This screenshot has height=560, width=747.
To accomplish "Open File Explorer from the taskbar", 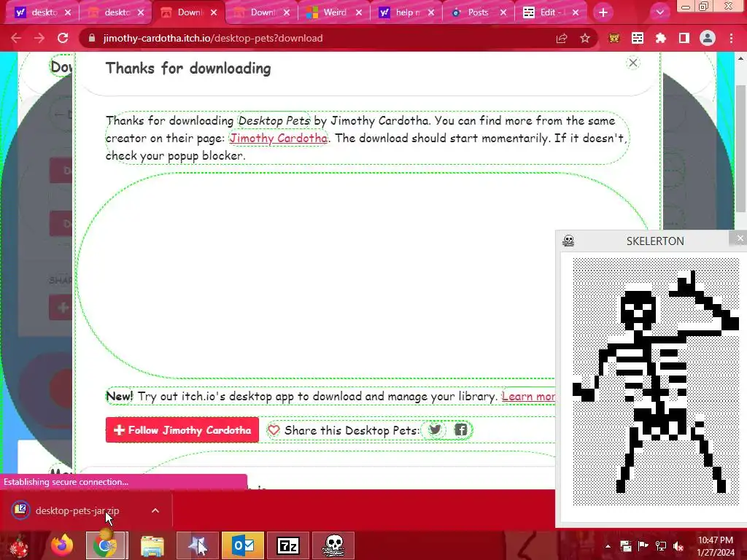I will (x=152, y=545).
